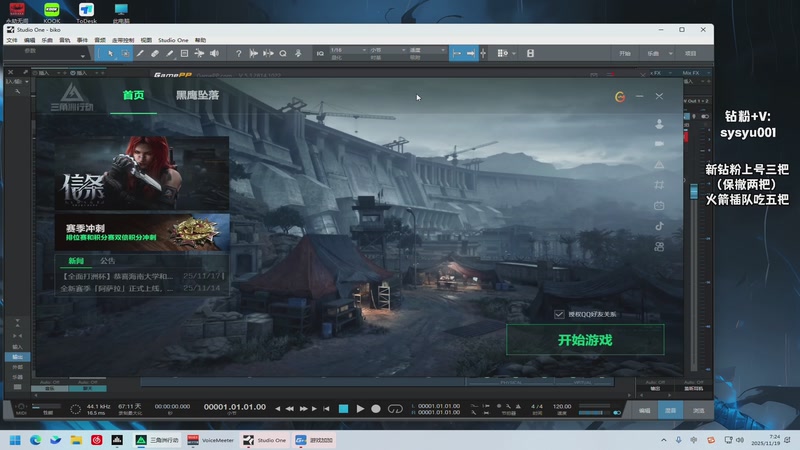Click the double-column panel icon in toolbar
This screenshot has height=450, width=800.
pos(530,53)
